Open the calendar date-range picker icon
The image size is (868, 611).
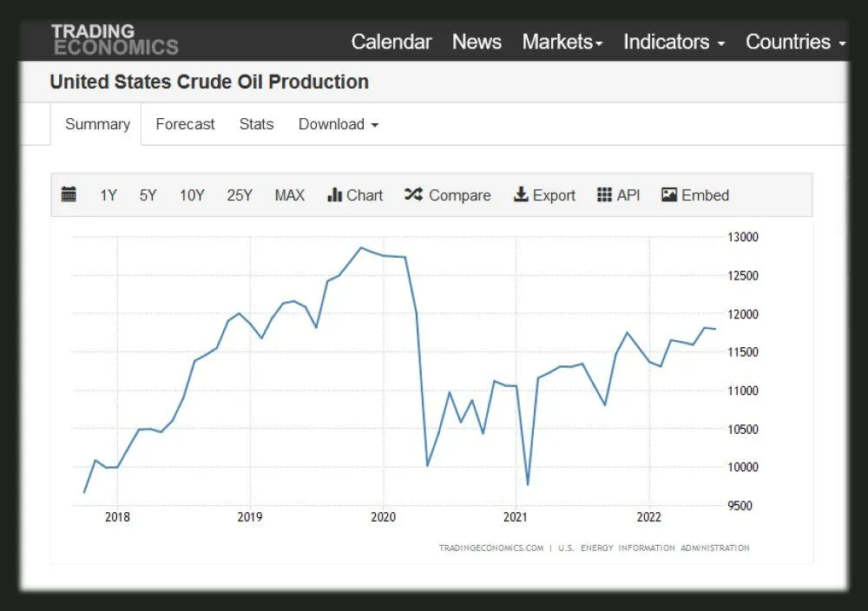point(69,194)
